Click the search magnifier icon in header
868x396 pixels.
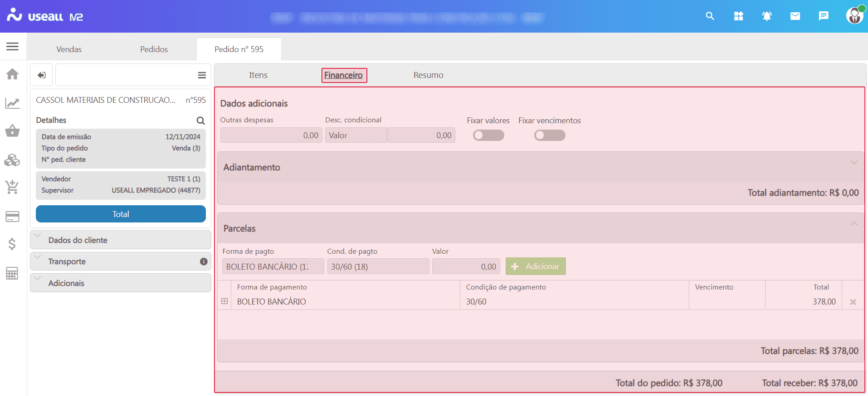tap(710, 16)
